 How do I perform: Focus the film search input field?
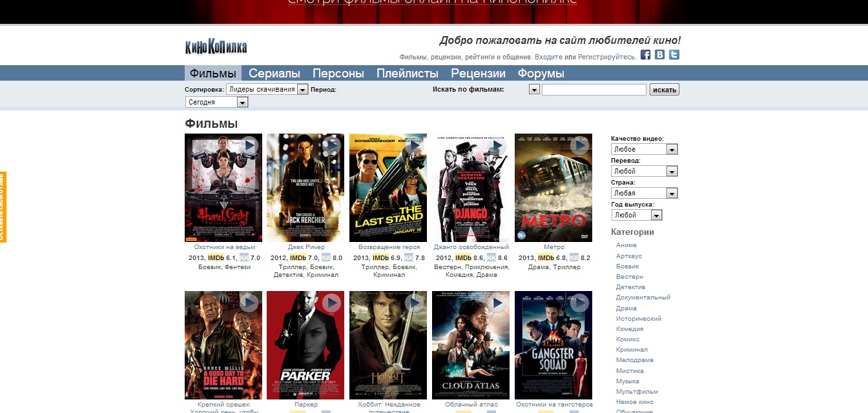tap(594, 90)
